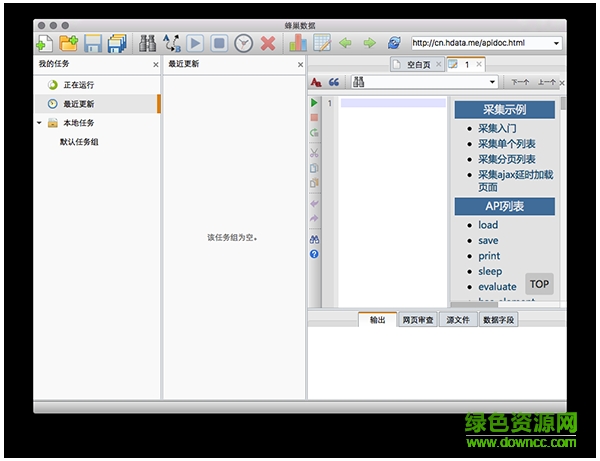Open the print API link
The width and height of the screenshot is (600, 461).
coord(489,256)
